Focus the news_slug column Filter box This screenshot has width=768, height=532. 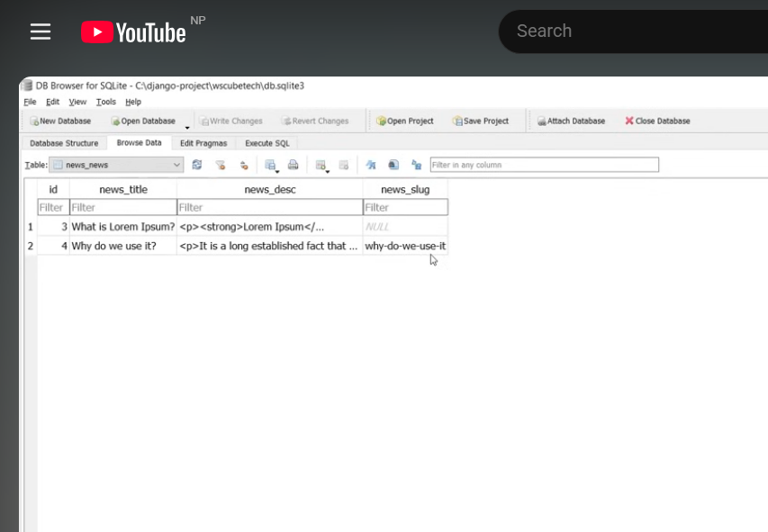405,207
